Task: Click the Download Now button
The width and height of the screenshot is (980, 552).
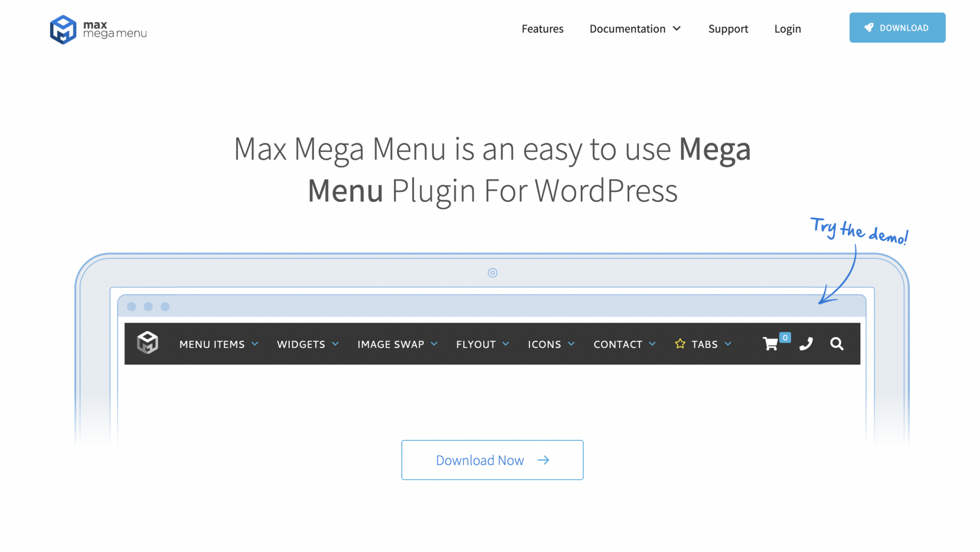Action: [492, 460]
